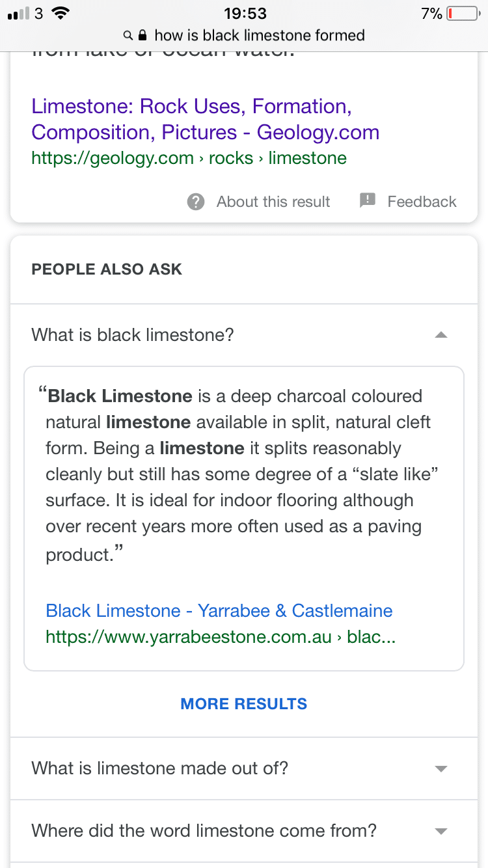The image size is (488, 868).
Task: Tap the Wi-Fi icon in status bar
Action: coord(61,13)
